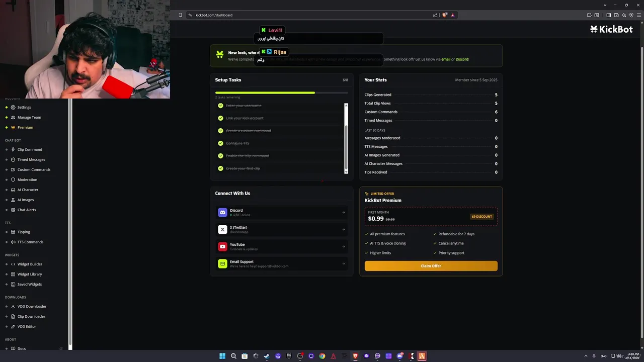Click the 'email' link in banner
644x362 pixels.
click(x=446, y=59)
